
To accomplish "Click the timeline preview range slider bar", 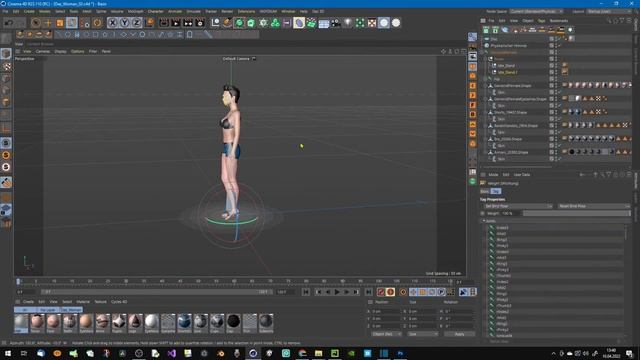I will pyautogui.click(x=156, y=292).
